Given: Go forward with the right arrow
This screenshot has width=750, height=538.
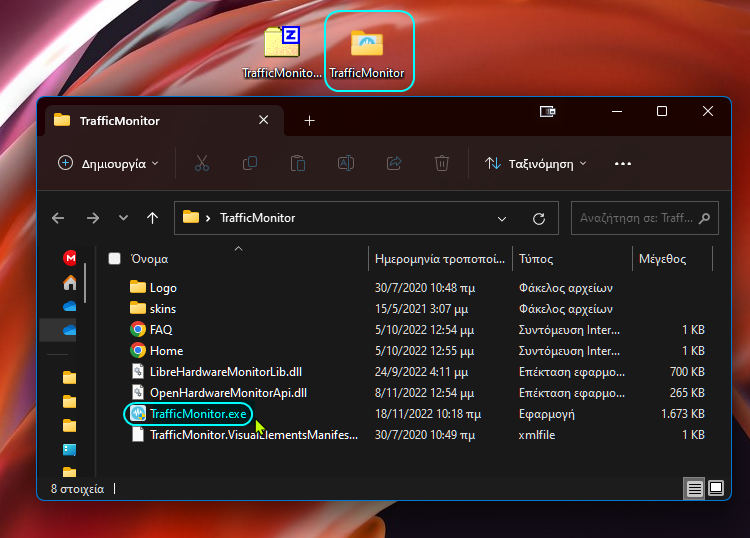Looking at the screenshot, I should tap(93, 218).
